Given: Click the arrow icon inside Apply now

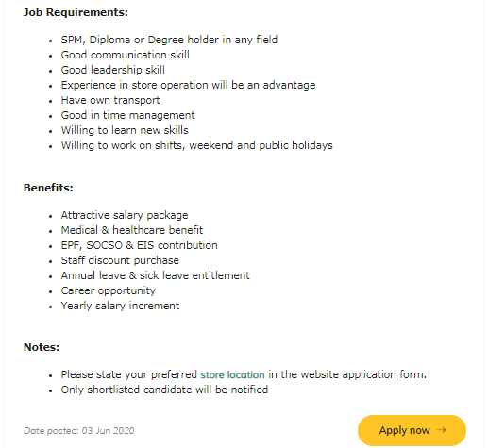Looking at the screenshot, I should tap(441, 430).
